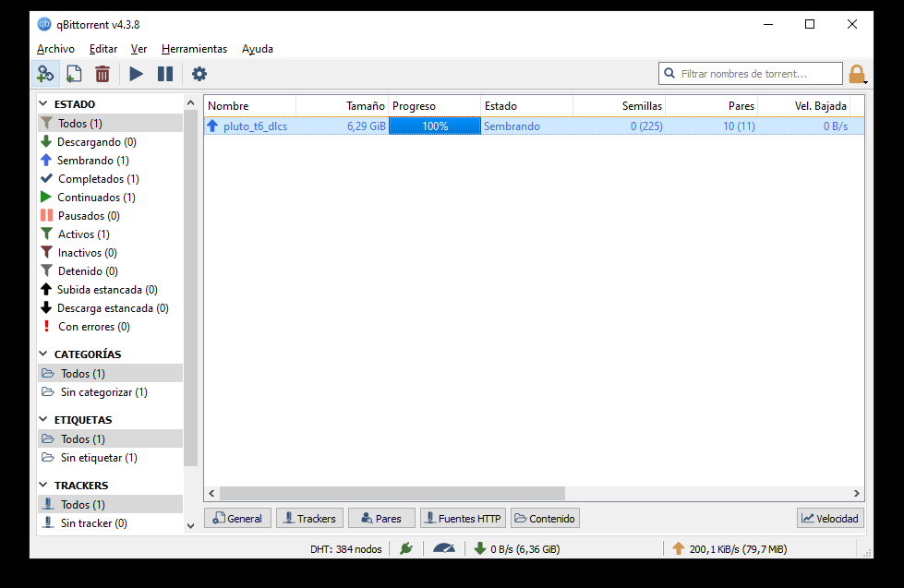904x588 pixels.
Task: Open the Fuentes HTTP tab
Action: click(x=463, y=518)
